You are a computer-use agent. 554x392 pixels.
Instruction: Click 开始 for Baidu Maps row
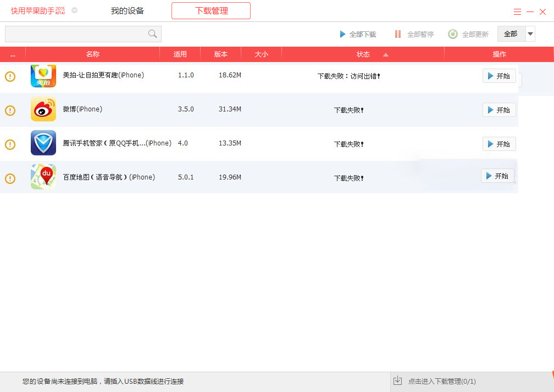pyautogui.click(x=497, y=176)
